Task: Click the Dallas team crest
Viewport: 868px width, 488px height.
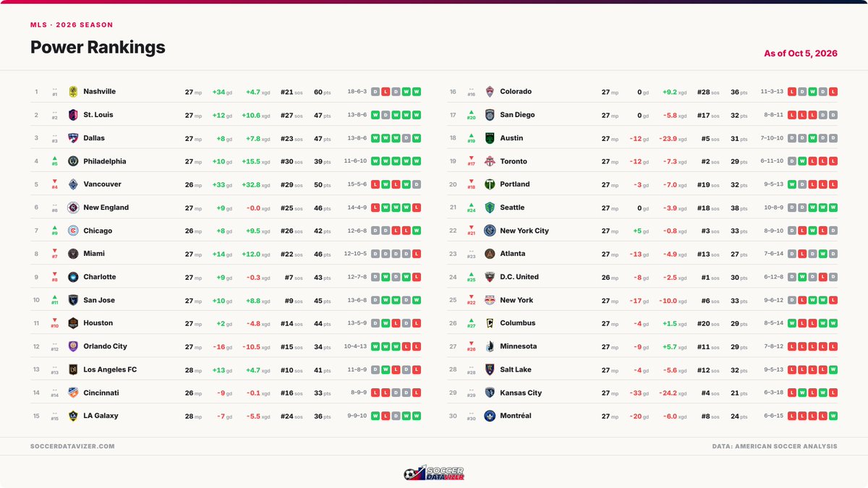Action: [x=73, y=138]
